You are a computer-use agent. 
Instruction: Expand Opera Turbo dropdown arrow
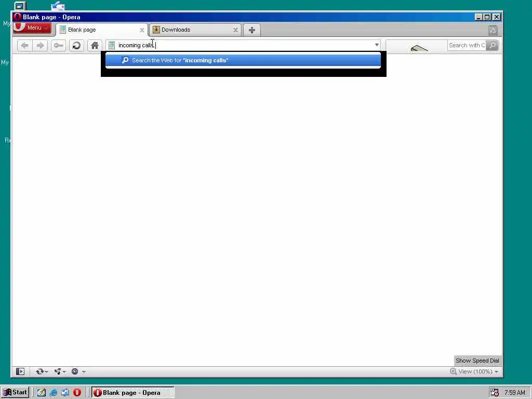point(84,372)
